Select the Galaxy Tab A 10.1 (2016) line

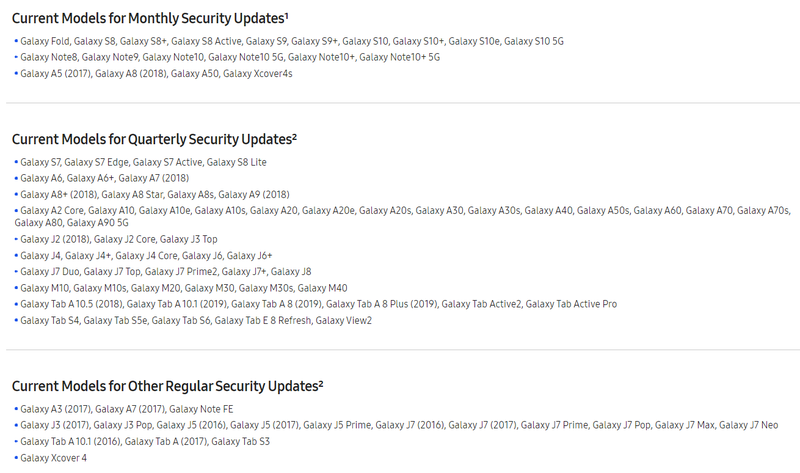(x=142, y=441)
